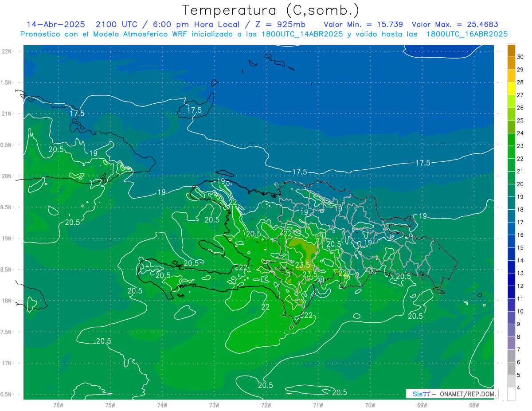This screenshot has width=532, height=411.
Task: Click the '19N' latitude axis label
Action: click(8, 238)
